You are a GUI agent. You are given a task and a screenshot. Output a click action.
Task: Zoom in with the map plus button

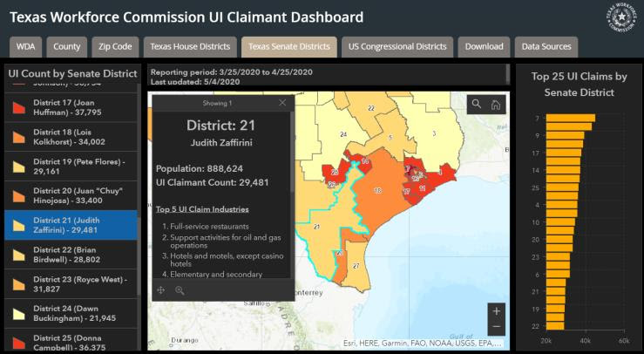click(496, 311)
